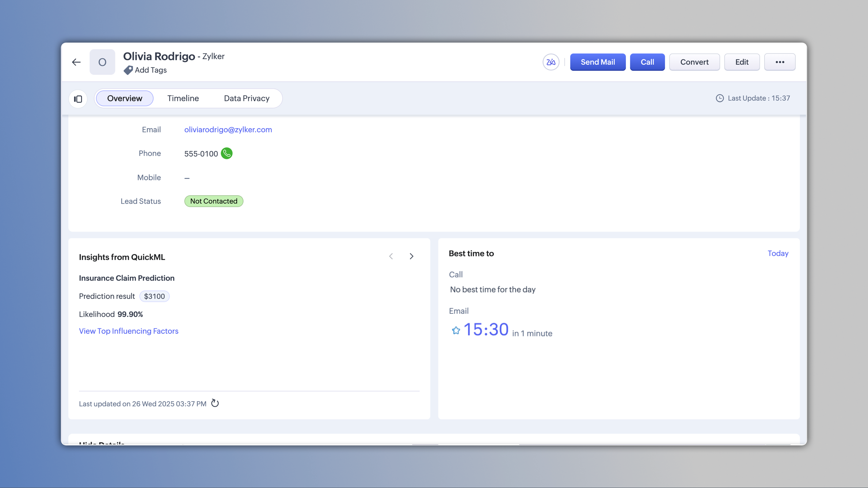The width and height of the screenshot is (868, 488).
Task: Click Olivia Rodrigo's avatar thumbnail
Action: 102,62
